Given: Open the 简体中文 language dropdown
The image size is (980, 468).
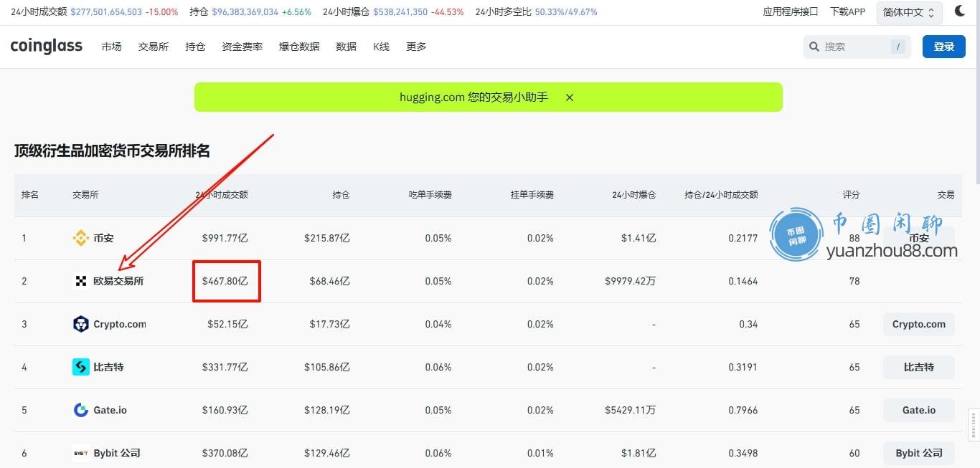Looking at the screenshot, I should (x=909, y=12).
